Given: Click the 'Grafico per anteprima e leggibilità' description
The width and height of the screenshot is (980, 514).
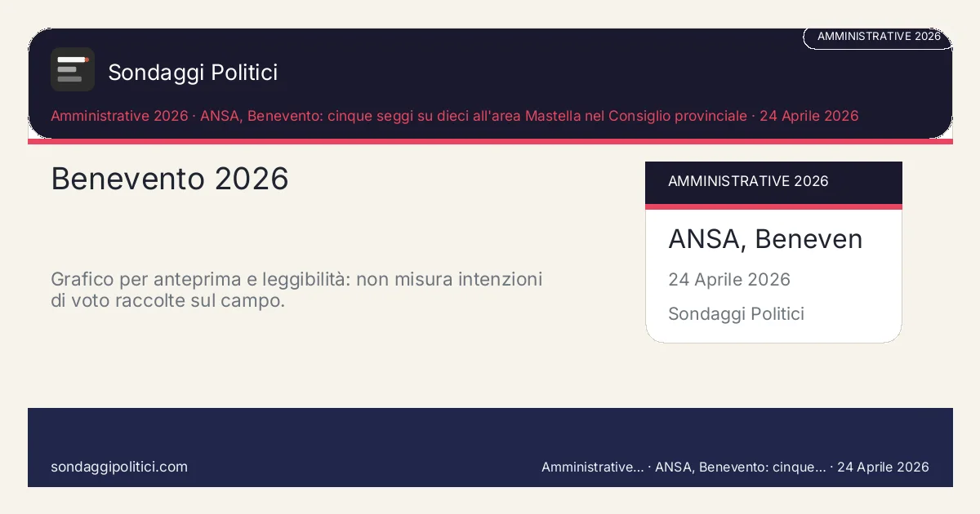Looking at the screenshot, I should (296, 290).
